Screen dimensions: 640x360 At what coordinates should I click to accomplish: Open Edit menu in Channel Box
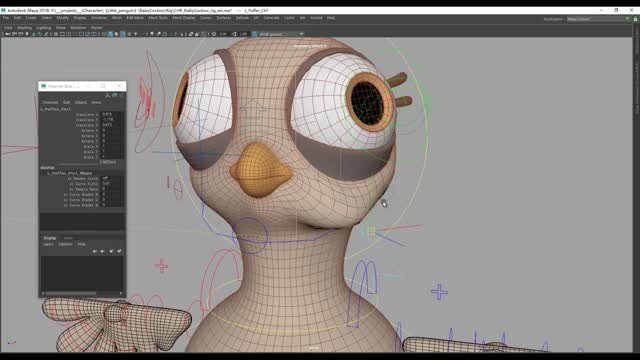tap(67, 102)
